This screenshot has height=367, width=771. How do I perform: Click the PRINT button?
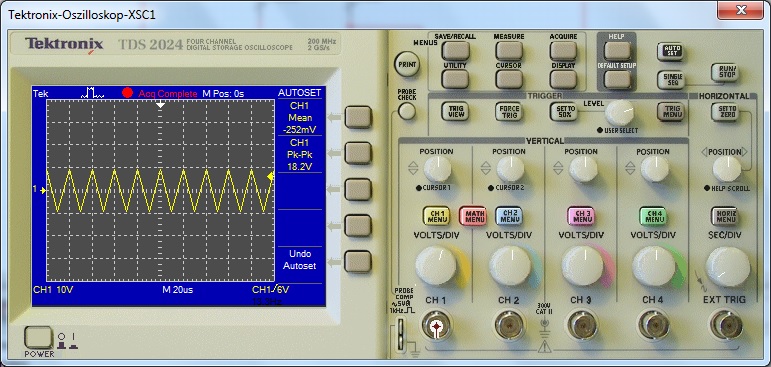(407, 64)
